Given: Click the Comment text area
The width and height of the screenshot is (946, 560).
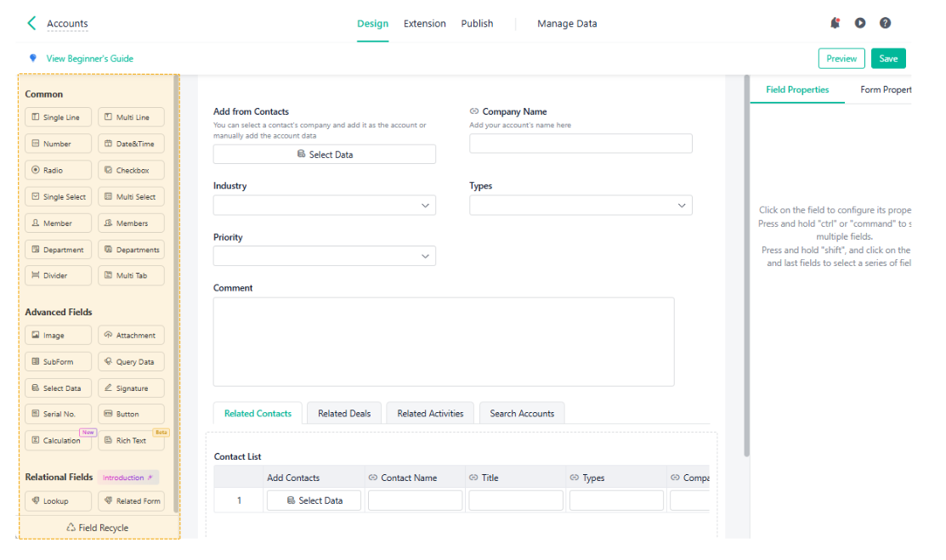Looking at the screenshot, I should 444,342.
